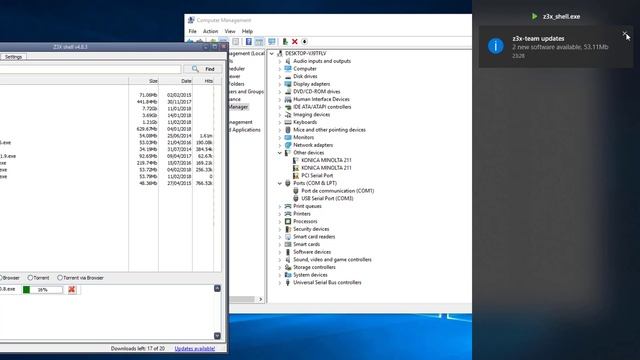The width and height of the screenshot is (640, 360).
Task: Sort by the Date column header
Action: coord(175,81)
